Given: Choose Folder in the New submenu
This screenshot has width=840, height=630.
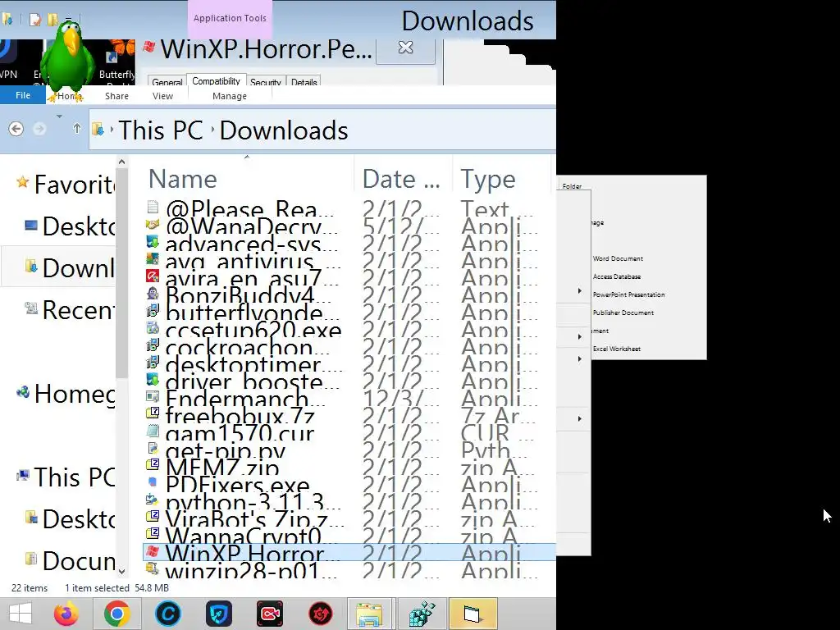Looking at the screenshot, I should click(572, 186).
